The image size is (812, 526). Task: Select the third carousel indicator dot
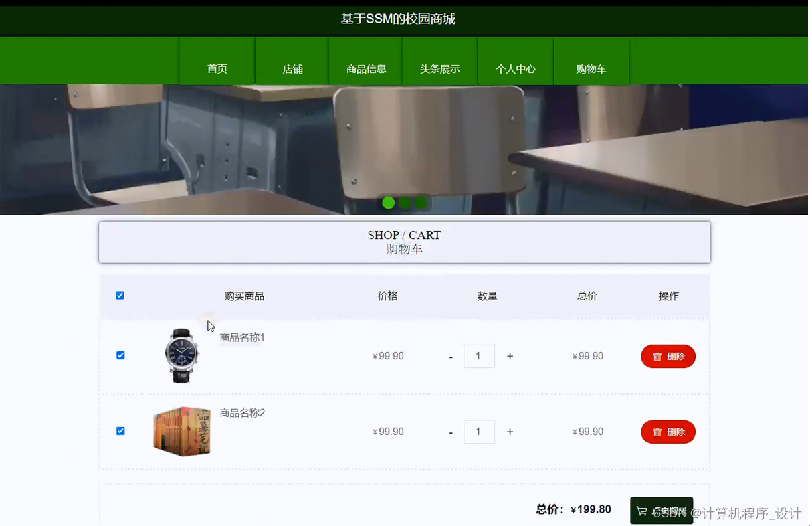(420, 203)
